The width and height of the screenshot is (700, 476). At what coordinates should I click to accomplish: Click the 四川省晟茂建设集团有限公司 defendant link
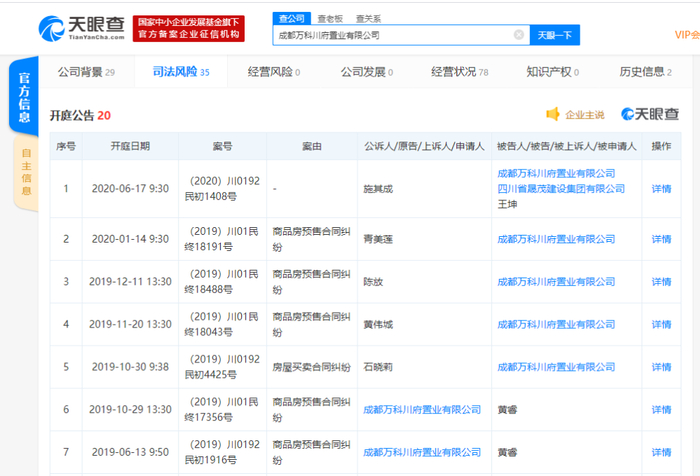pyautogui.click(x=561, y=188)
